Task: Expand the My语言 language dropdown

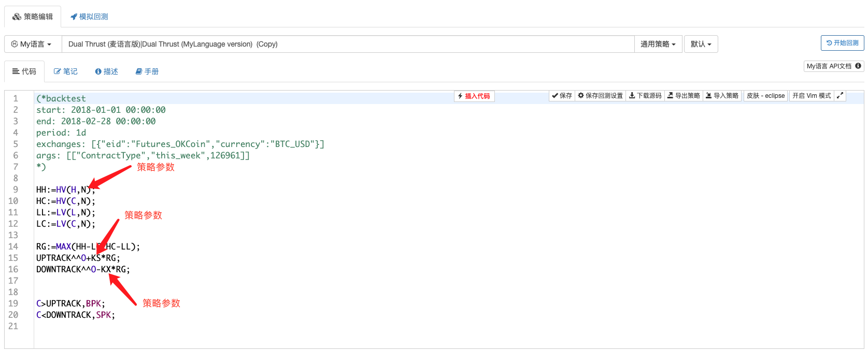Action: pos(33,44)
